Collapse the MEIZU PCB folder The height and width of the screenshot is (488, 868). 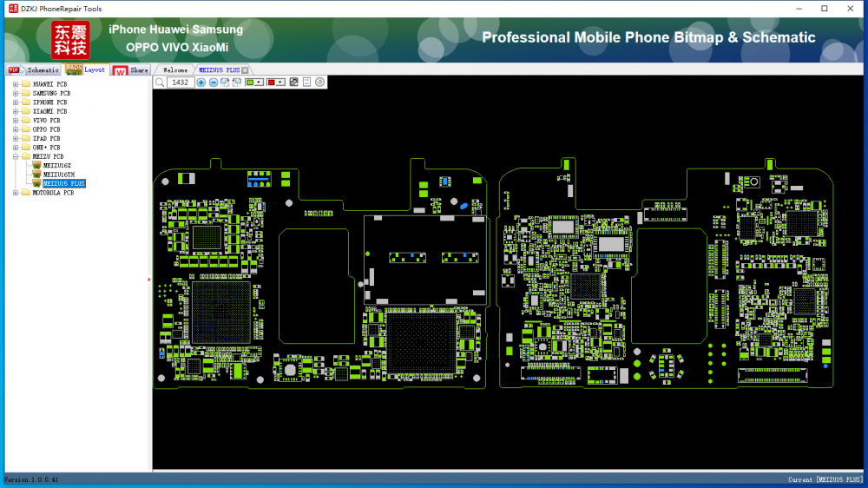pyautogui.click(x=16, y=156)
